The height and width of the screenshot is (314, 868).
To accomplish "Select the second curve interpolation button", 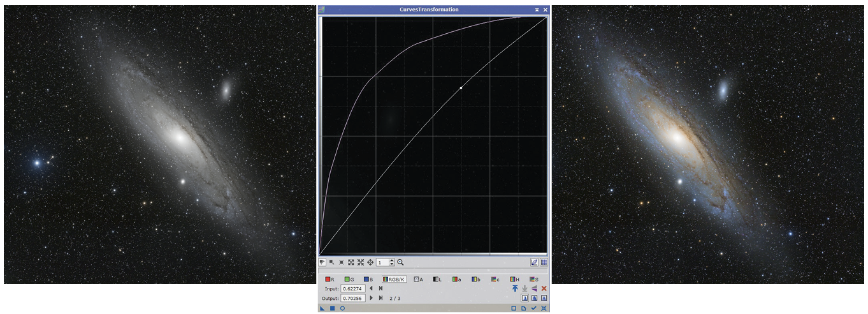I will tap(534, 298).
